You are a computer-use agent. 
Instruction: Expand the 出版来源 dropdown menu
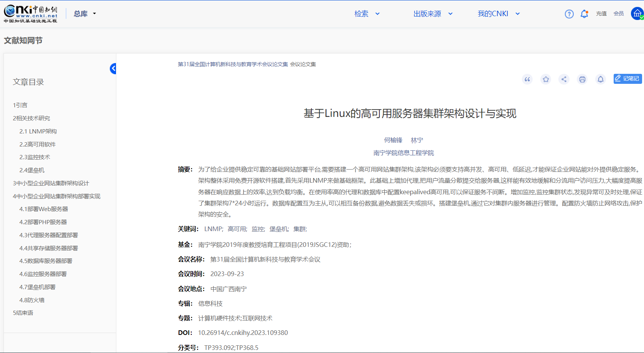[433, 14]
